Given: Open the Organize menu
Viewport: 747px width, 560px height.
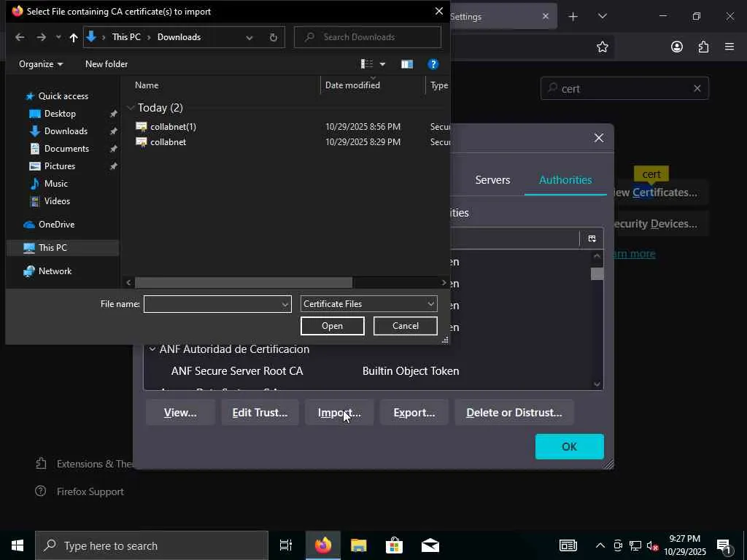Looking at the screenshot, I should [41, 64].
